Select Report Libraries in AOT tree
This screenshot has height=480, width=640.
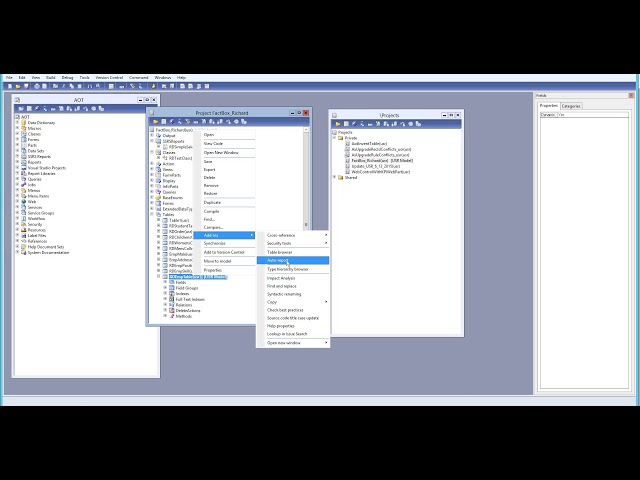tap(41, 173)
